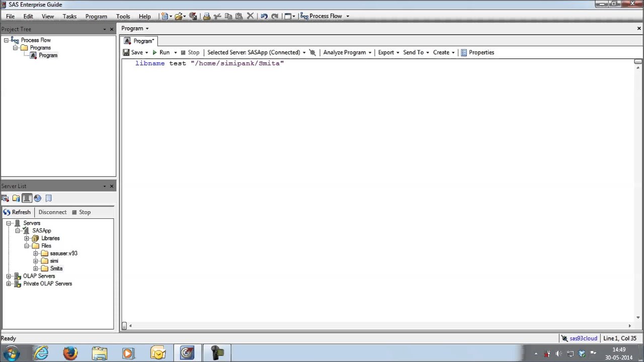Run the program with the Run button

(161, 52)
